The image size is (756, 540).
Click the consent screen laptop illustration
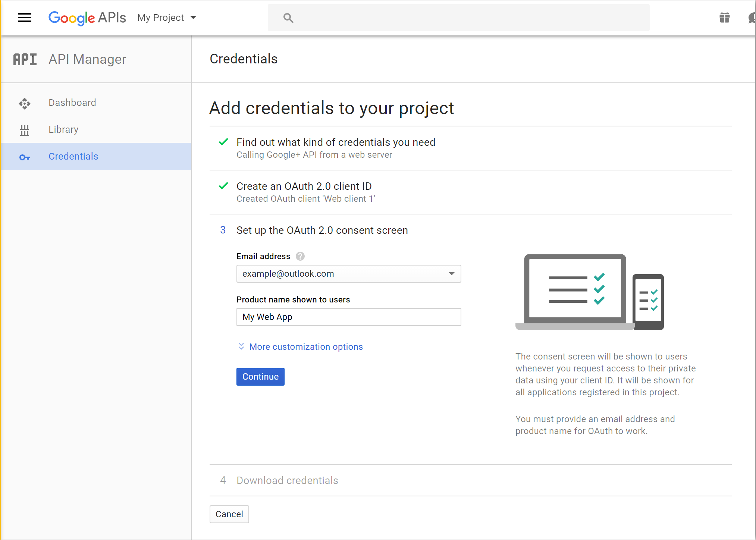click(x=590, y=292)
